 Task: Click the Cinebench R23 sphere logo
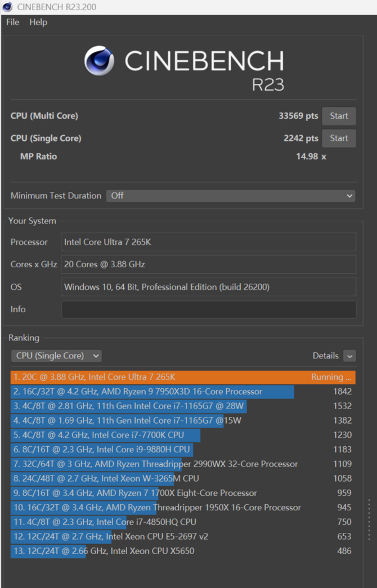[99, 61]
